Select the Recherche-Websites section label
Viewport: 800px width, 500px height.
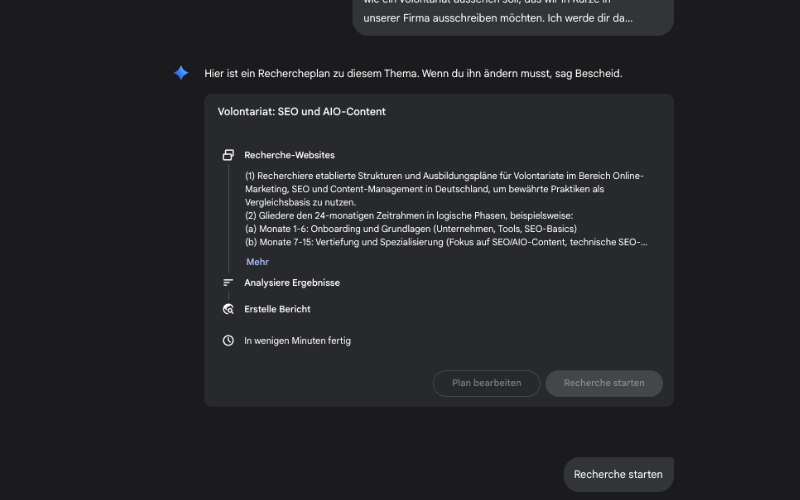[x=289, y=155]
